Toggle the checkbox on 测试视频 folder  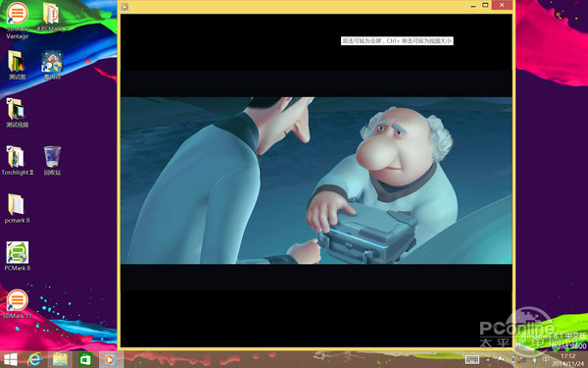point(9,101)
